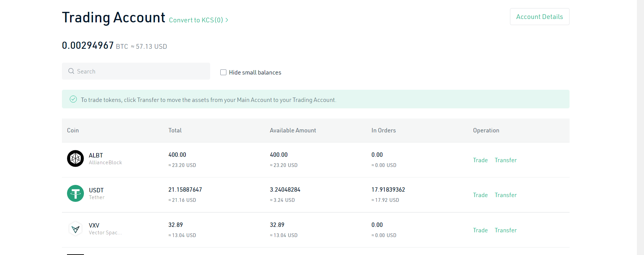Screen dimensions: 644x255
Task: Click Transfer for USDT row
Action: click(x=506, y=195)
